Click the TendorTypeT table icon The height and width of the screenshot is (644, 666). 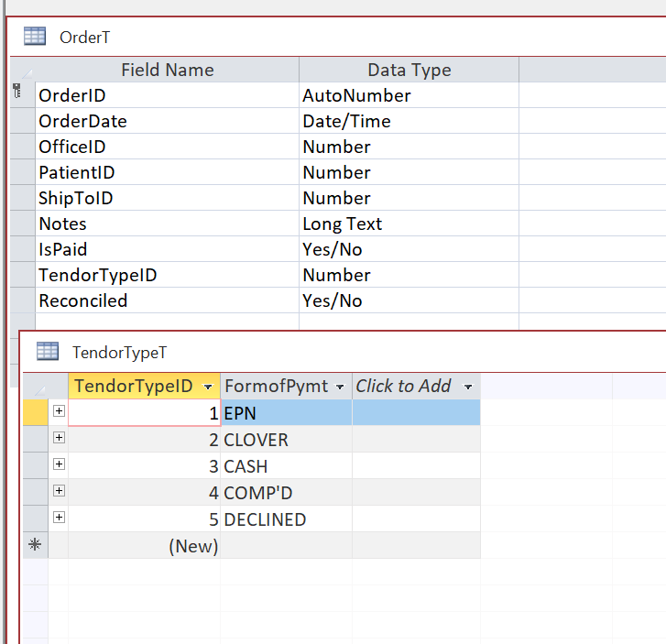(x=48, y=351)
